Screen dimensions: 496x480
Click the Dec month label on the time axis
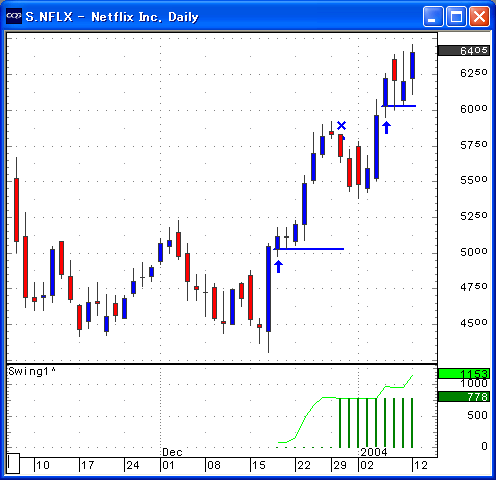click(x=172, y=452)
